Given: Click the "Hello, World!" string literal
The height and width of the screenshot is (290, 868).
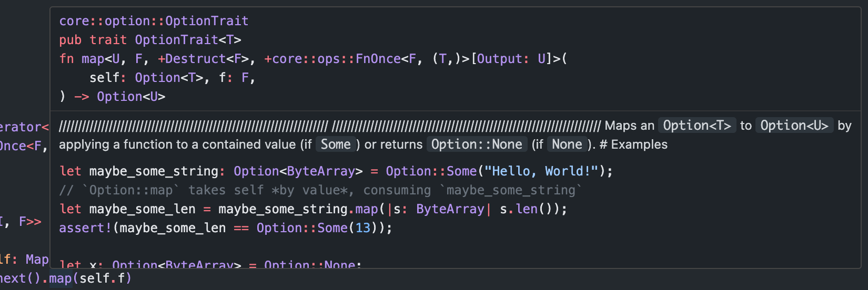Looking at the screenshot, I should coord(541,171).
